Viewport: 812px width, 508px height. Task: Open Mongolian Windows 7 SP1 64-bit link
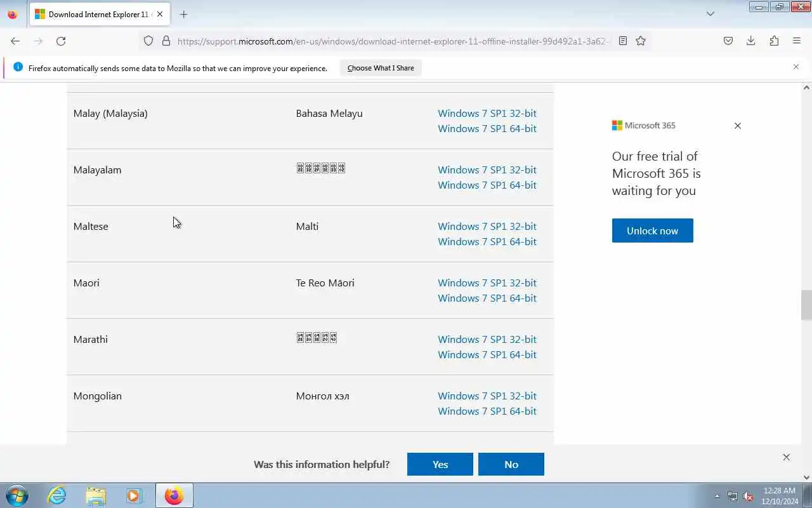tap(487, 411)
